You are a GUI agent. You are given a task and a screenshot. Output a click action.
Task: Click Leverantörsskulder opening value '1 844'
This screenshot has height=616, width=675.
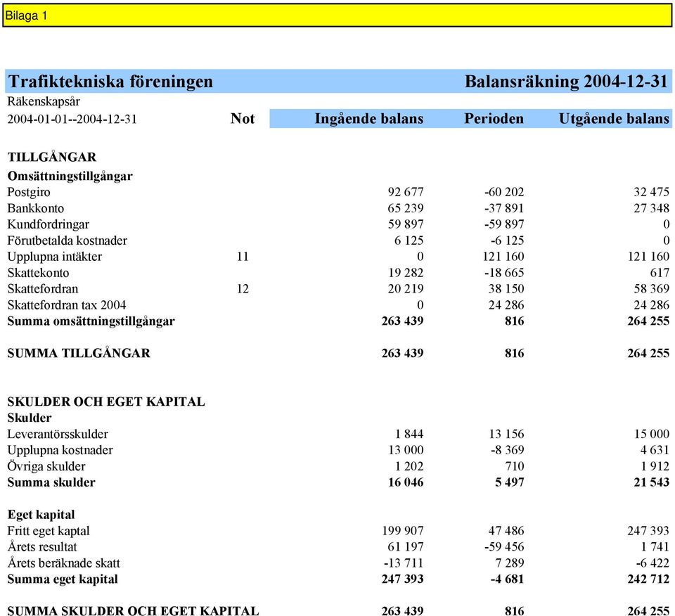[409, 434]
